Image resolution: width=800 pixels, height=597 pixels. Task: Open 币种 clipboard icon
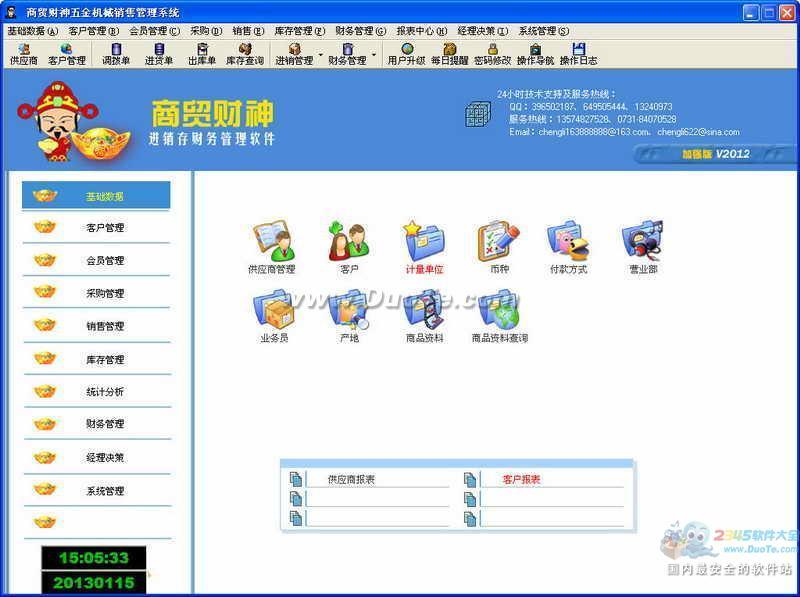(x=499, y=247)
